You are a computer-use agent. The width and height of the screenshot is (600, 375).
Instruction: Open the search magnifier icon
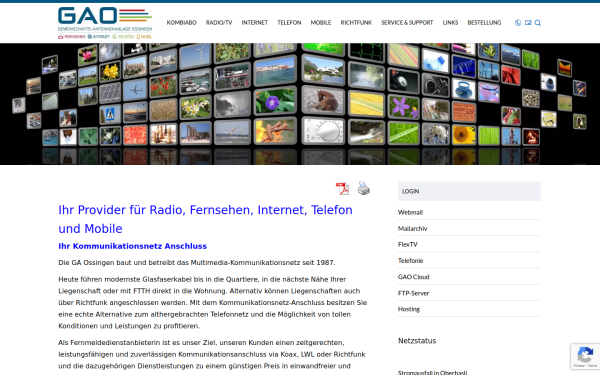(538, 23)
